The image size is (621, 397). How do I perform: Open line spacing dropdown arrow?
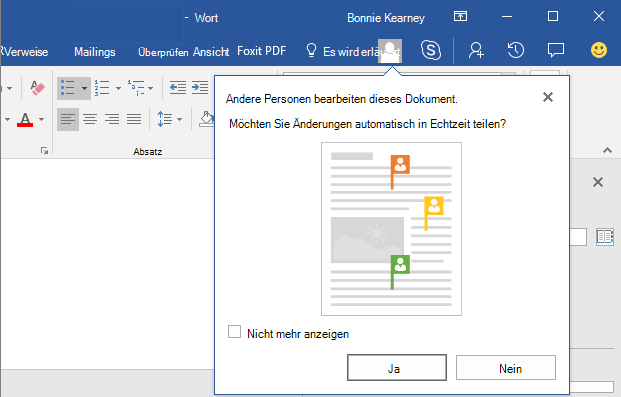point(179,119)
